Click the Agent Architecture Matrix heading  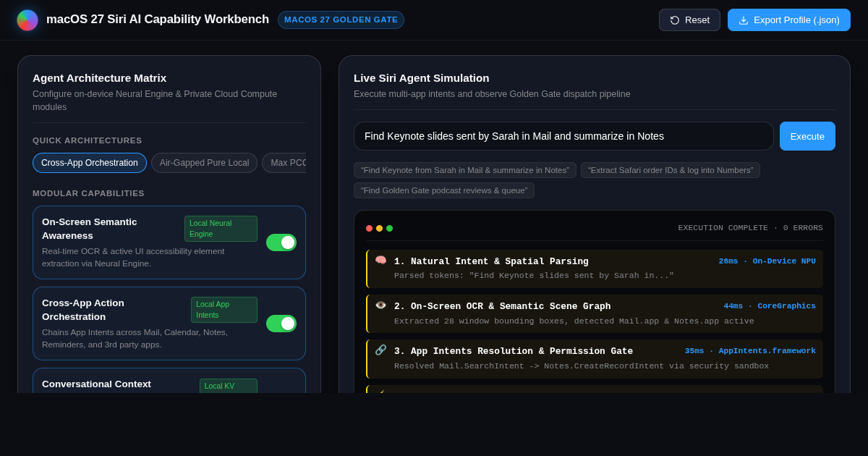coord(99,78)
